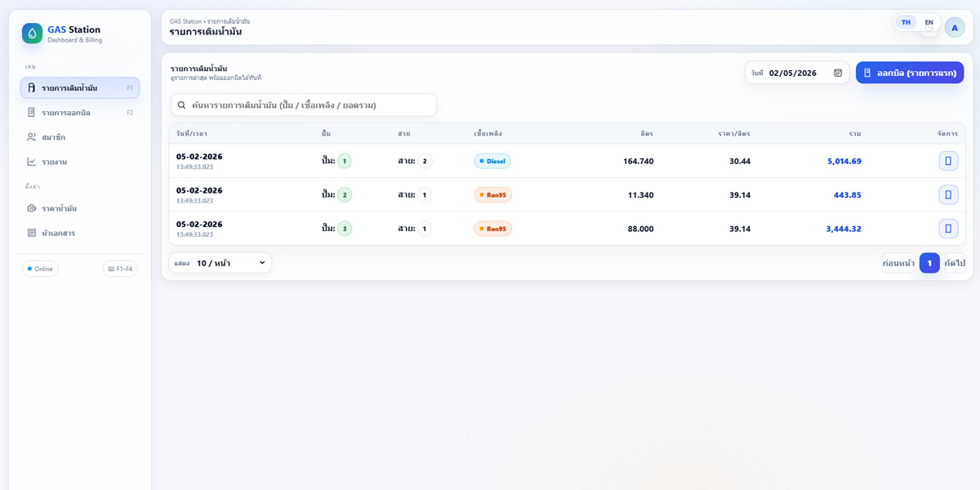
Task: Open user avatar A menu
Action: (x=955, y=27)
